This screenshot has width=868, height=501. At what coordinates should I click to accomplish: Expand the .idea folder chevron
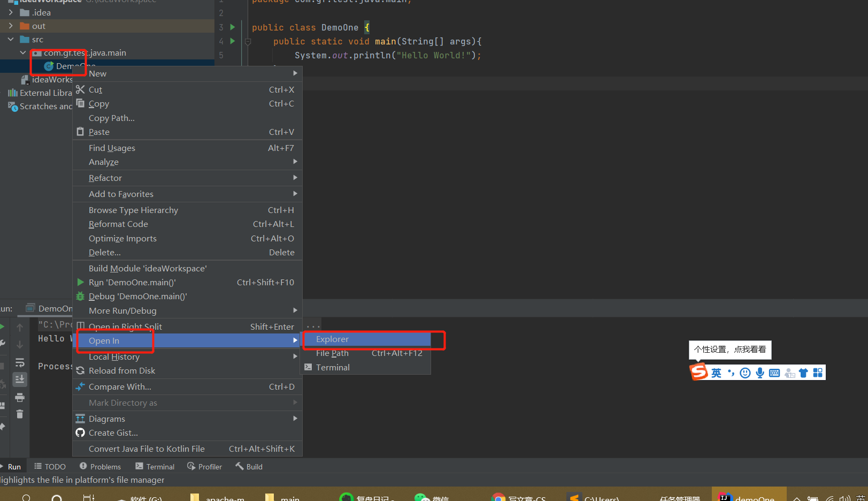click(x=11, y=12)
